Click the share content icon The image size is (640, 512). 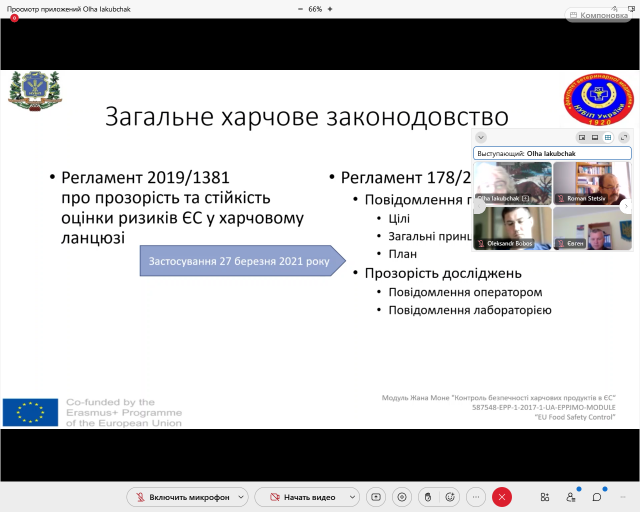click(376, 497)
